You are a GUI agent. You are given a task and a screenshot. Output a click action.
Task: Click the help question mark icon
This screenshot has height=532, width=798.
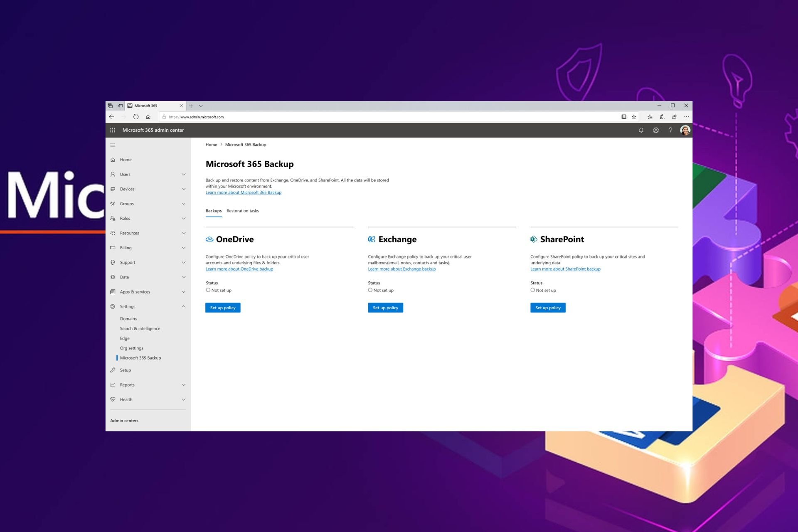point(670,130)
